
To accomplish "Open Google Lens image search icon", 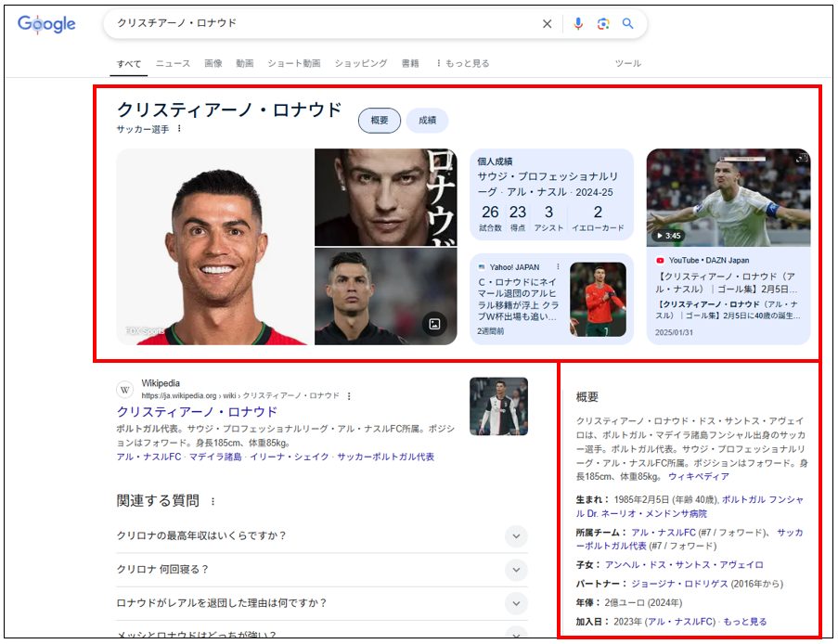I will click(x=603, y=23).
